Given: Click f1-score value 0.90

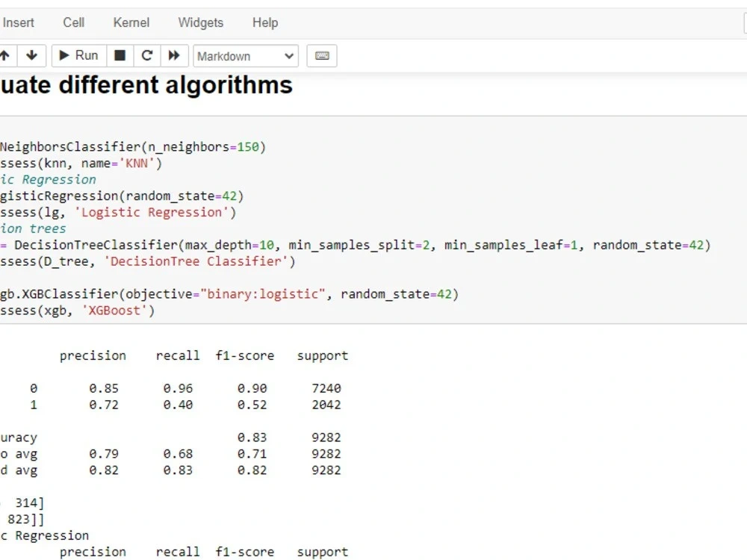Looking at the screenshot, I should tap(252, 388).
